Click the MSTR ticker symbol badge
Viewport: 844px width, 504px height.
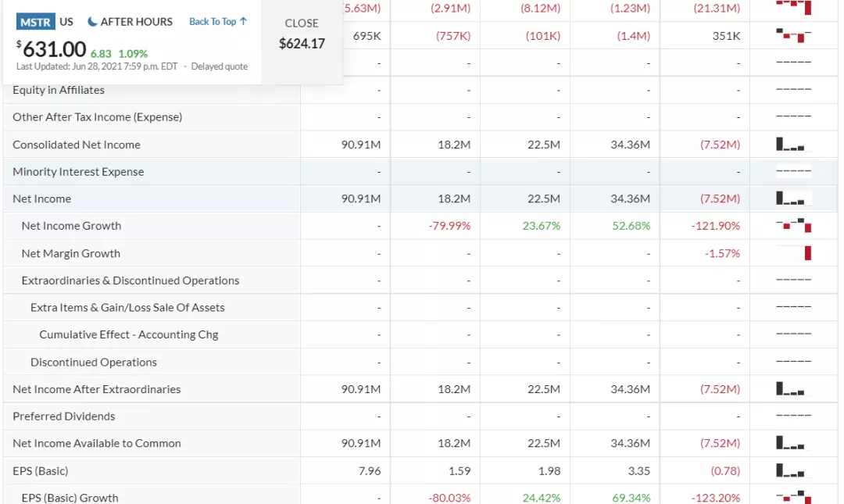35,22
